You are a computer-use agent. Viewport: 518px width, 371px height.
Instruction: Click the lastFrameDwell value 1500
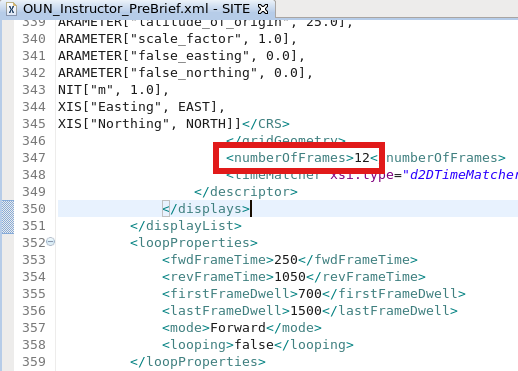tap(306, 311)
